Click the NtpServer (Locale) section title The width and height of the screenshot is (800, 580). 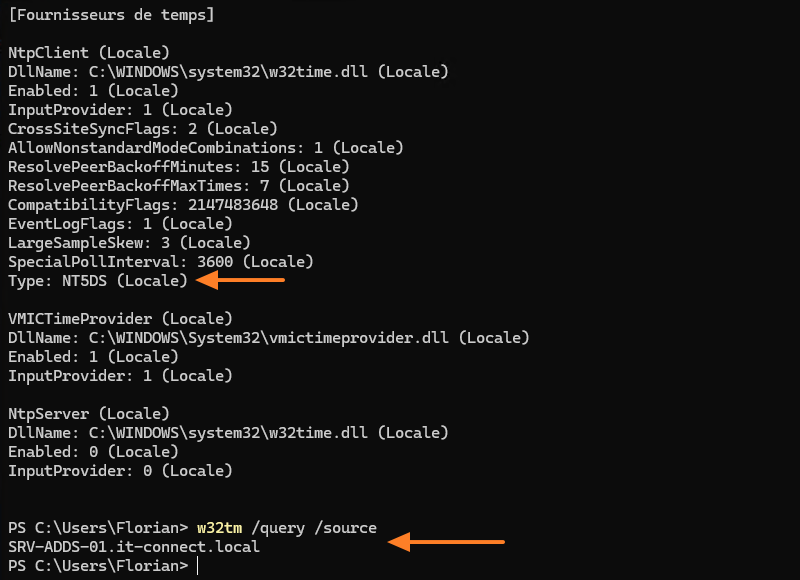click(x=89, y=414)
